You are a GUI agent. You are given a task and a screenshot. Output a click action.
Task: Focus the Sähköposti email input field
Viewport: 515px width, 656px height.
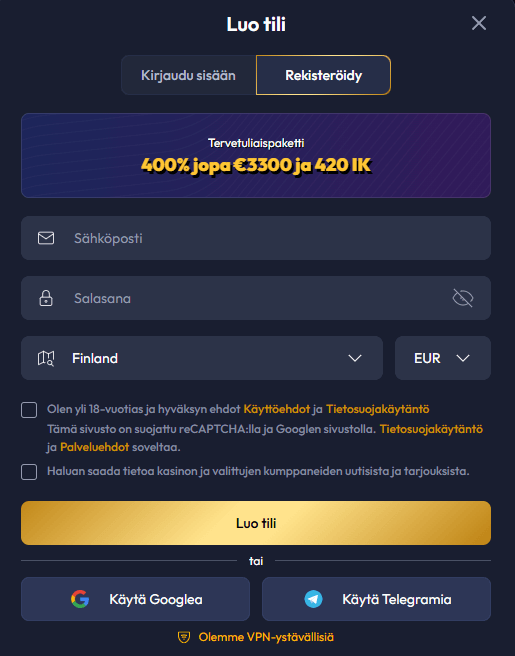click(x=256, y=238)
